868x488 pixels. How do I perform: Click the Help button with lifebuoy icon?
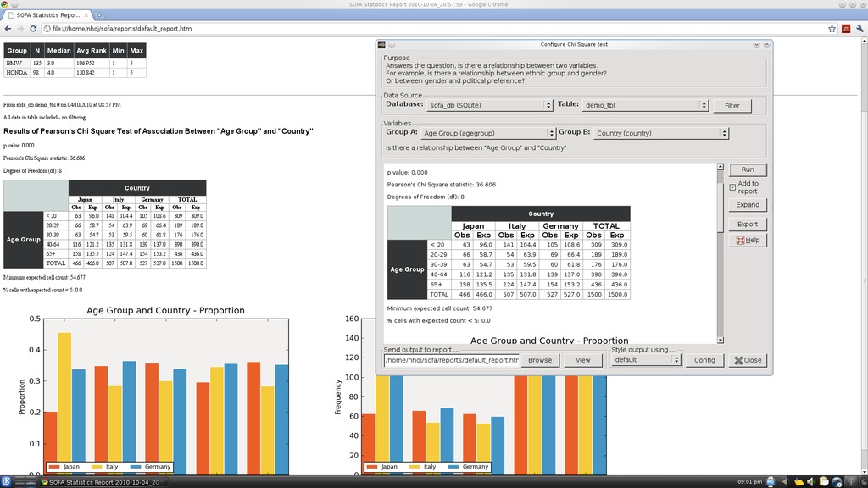[747, 240]
